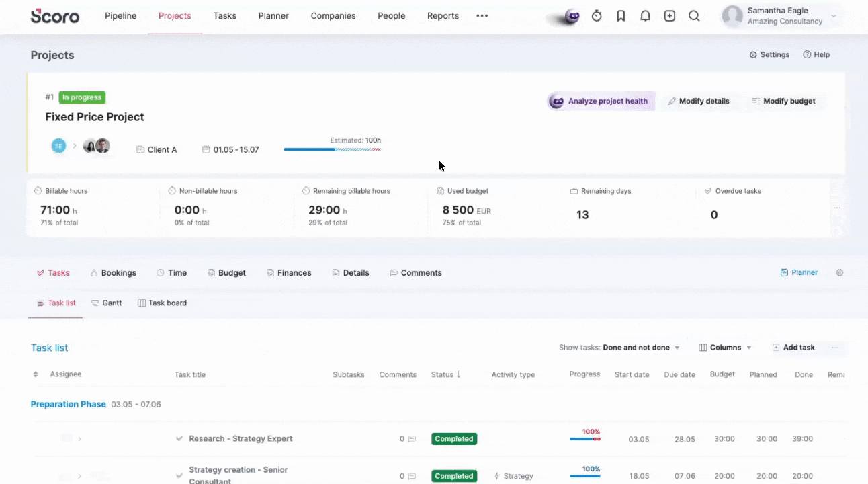Select the Task list view
This screenshot has height=484, width=868.
[x=56, y=303]
